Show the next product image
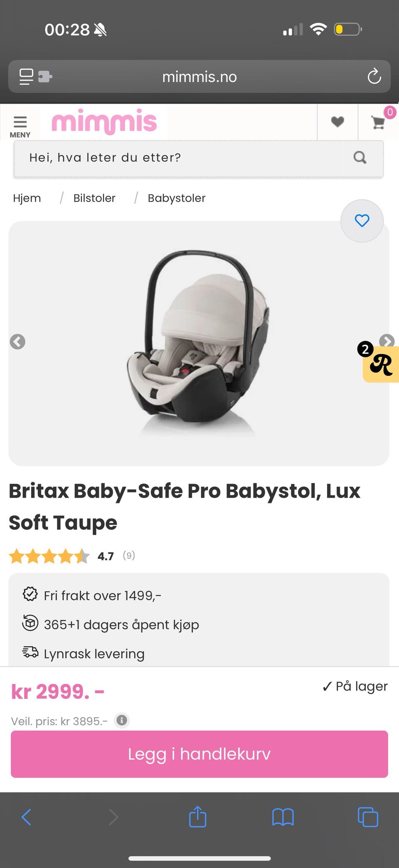Image resolution: width=399 pixels, height=868 pixels. pyautogui.click(x=387, y=341)
